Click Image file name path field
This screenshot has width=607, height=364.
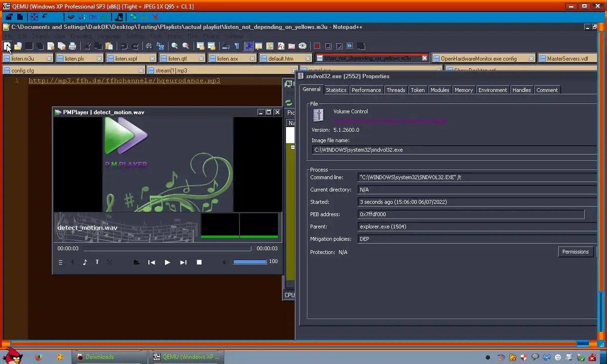point(454,150)
